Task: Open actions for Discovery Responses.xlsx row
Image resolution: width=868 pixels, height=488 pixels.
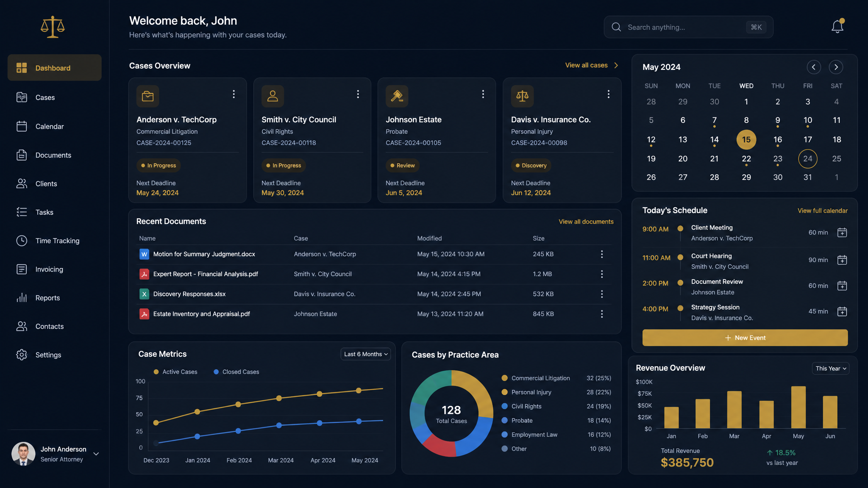Action: point(602,294)
